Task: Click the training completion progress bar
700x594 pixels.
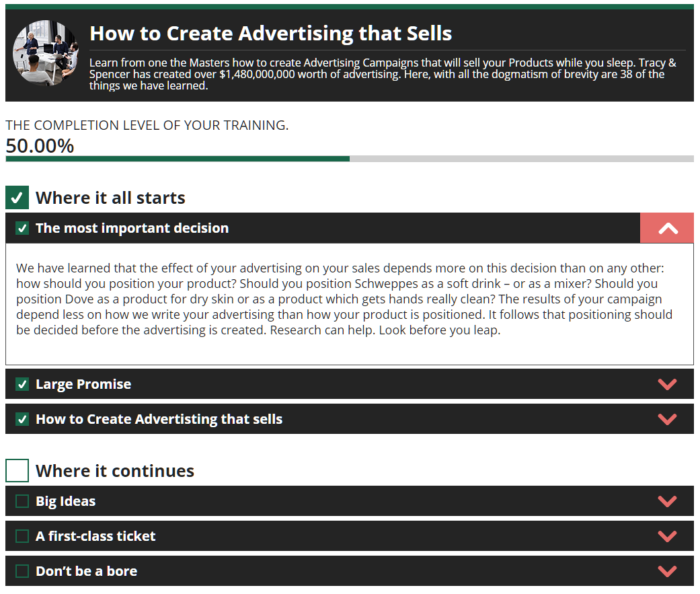Action: point(350,159)
